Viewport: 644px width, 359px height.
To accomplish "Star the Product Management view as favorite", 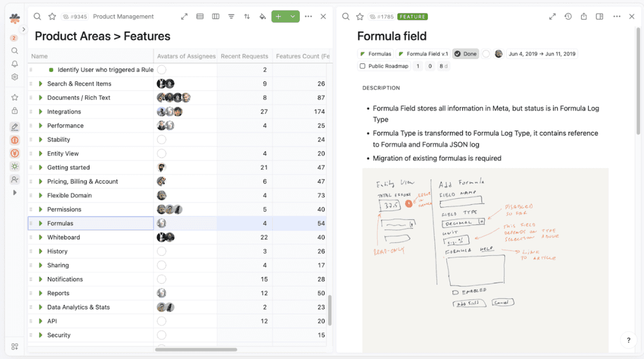I will point(52,16).
